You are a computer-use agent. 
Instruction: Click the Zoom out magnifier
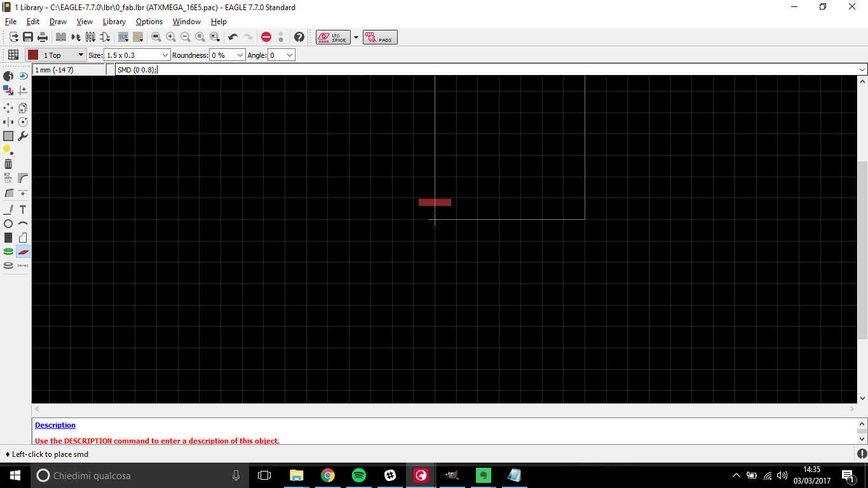[186, 37]
